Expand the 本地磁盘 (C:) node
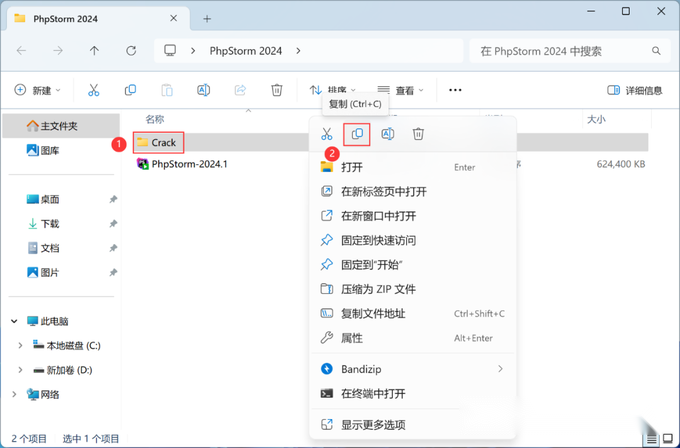This screenshot has height=448, width=680. (20, 346)
